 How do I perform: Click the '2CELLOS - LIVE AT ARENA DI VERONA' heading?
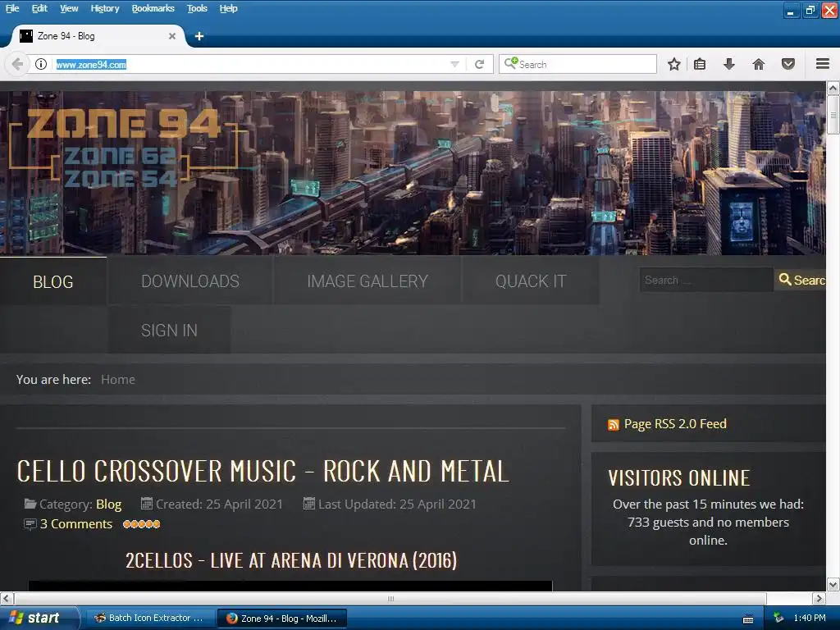tap(291, 561)
